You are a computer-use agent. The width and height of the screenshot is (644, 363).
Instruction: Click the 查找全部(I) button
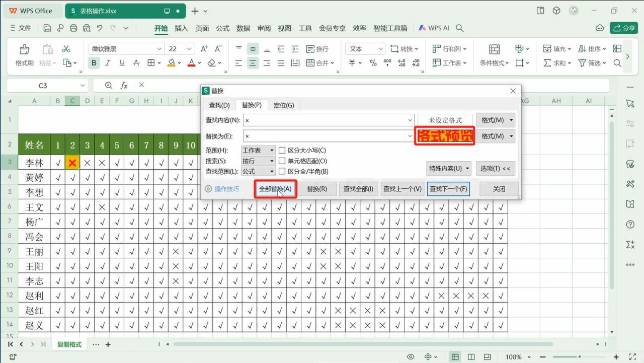click(358, 189)
